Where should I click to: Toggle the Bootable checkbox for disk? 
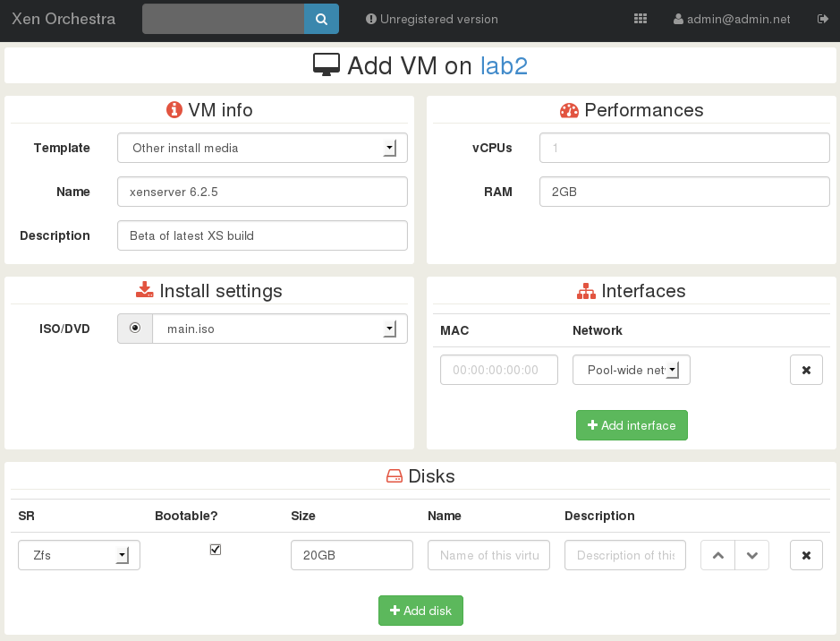(x=216, y=550)
